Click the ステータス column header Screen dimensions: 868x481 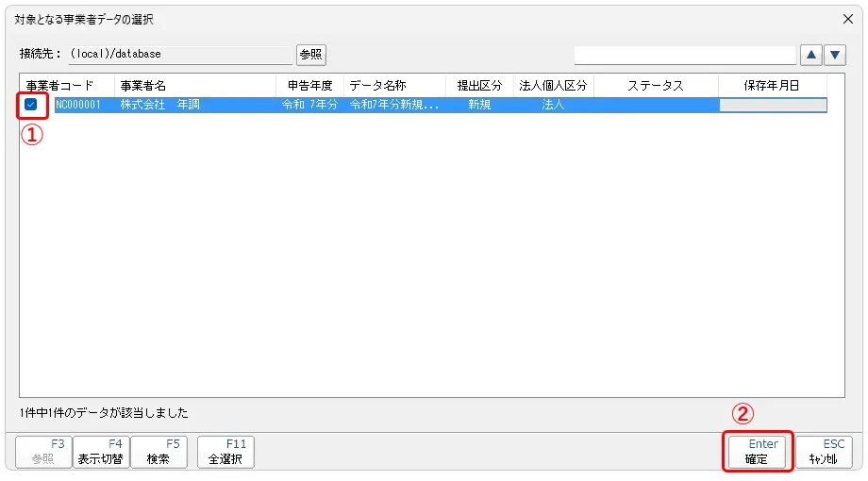click(x=656, y=85)
